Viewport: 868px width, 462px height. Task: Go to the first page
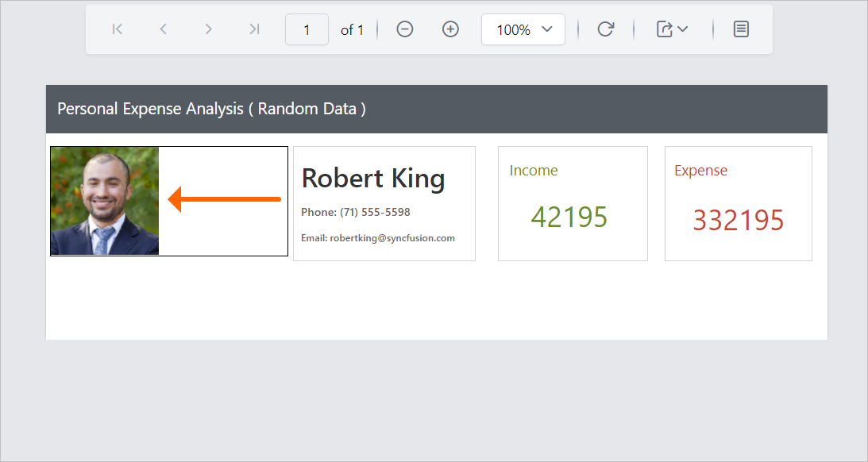pyautogui.click(x=117, y=29)
